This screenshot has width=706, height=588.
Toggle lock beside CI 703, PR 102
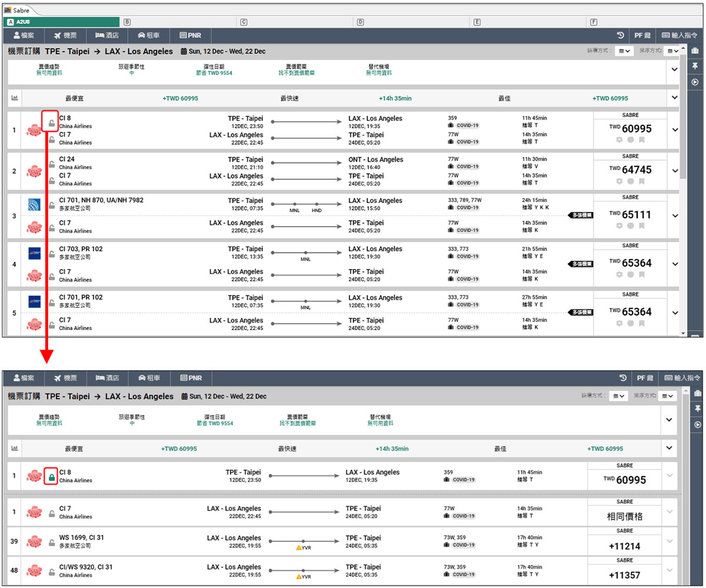tap(52, 254)
